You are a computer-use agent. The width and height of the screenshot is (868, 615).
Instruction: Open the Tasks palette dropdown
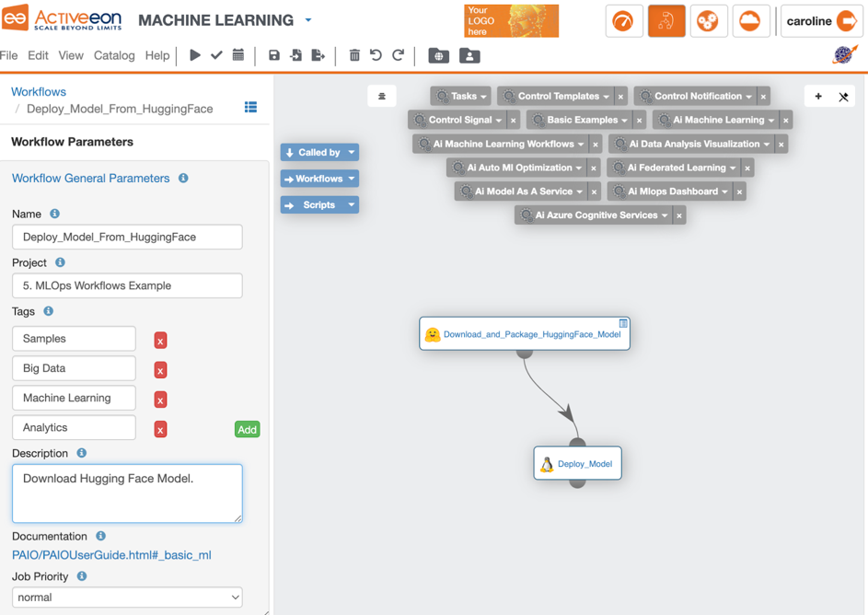click(x=460, y=97)
